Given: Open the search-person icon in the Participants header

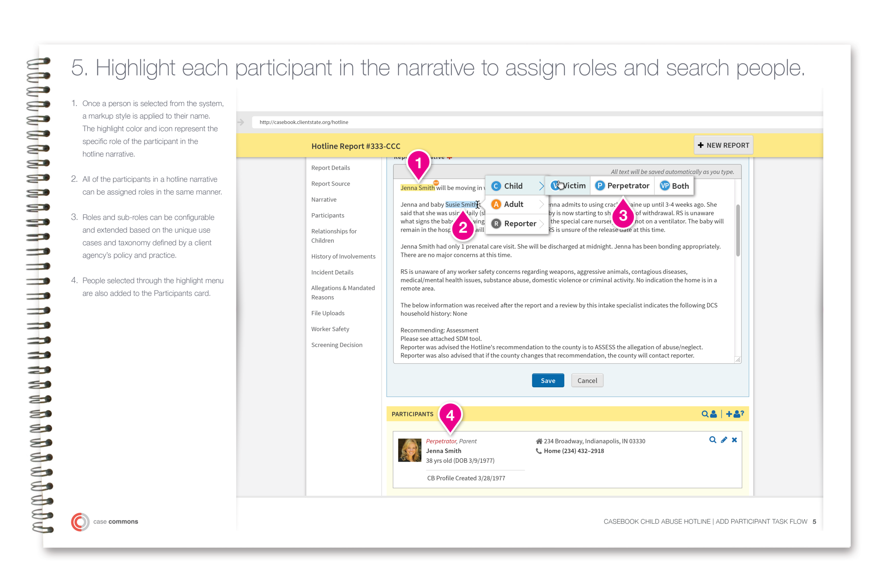Looking at the screenshot, I should pyautogui.click(x=709, y=414).
